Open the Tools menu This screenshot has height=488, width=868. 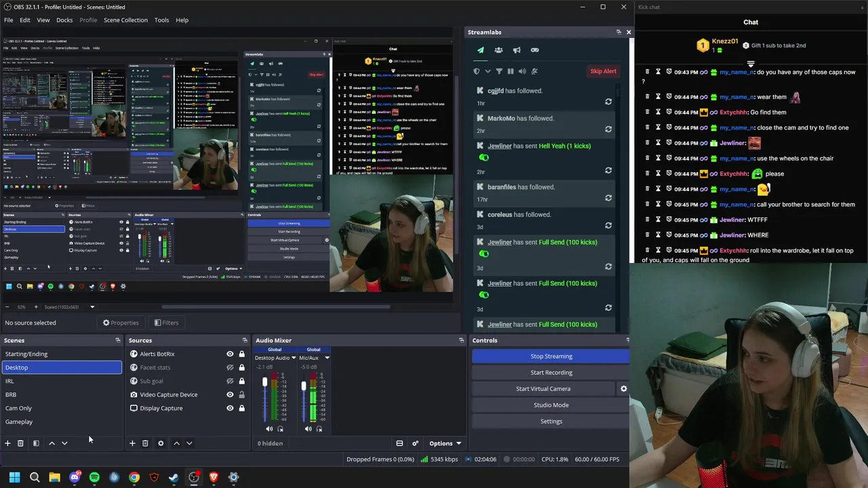(161, 20)
